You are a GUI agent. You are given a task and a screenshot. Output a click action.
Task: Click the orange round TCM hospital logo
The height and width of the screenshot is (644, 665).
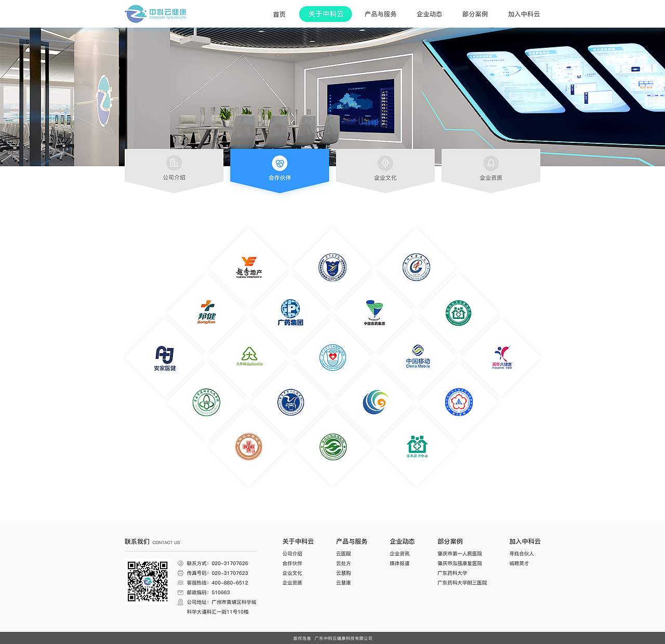[249, 447]
